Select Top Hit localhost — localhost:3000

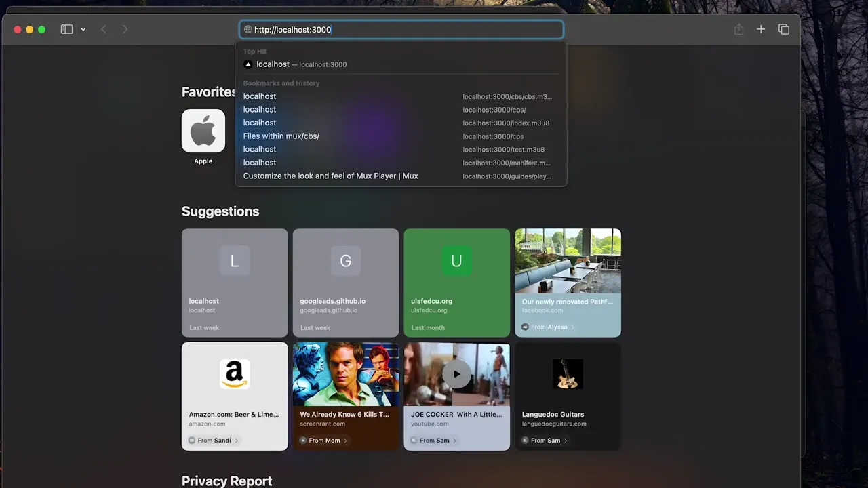click(401, 64)
